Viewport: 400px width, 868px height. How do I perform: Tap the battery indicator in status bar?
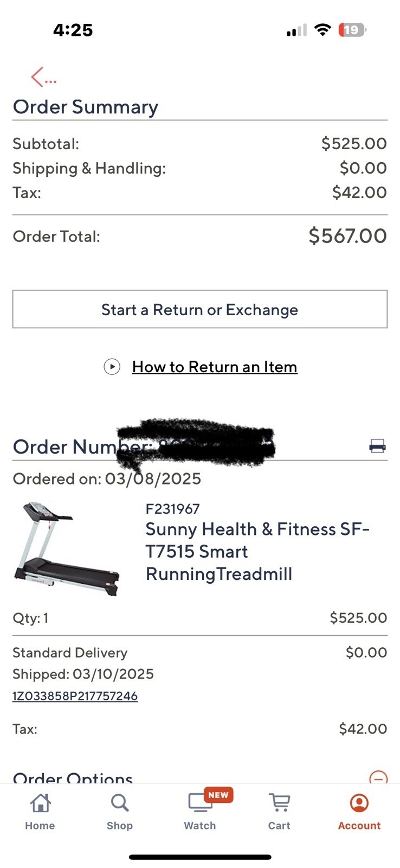352,30
